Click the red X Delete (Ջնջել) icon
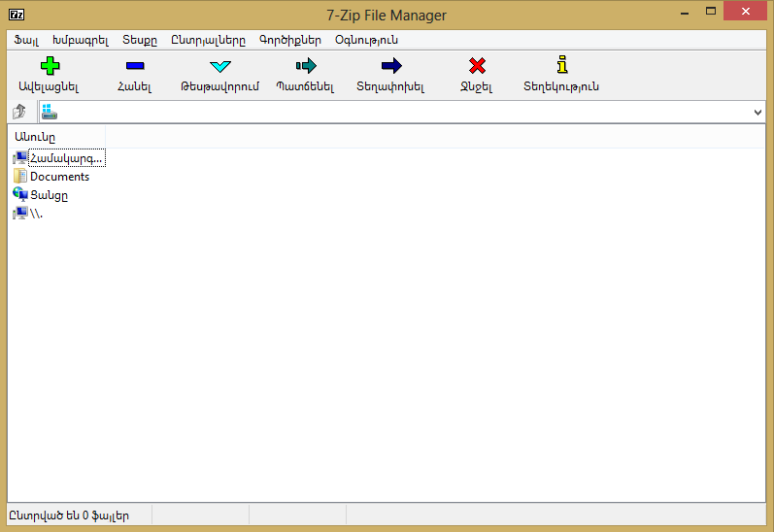The image size is (774, 532). [x=477, y=66]
